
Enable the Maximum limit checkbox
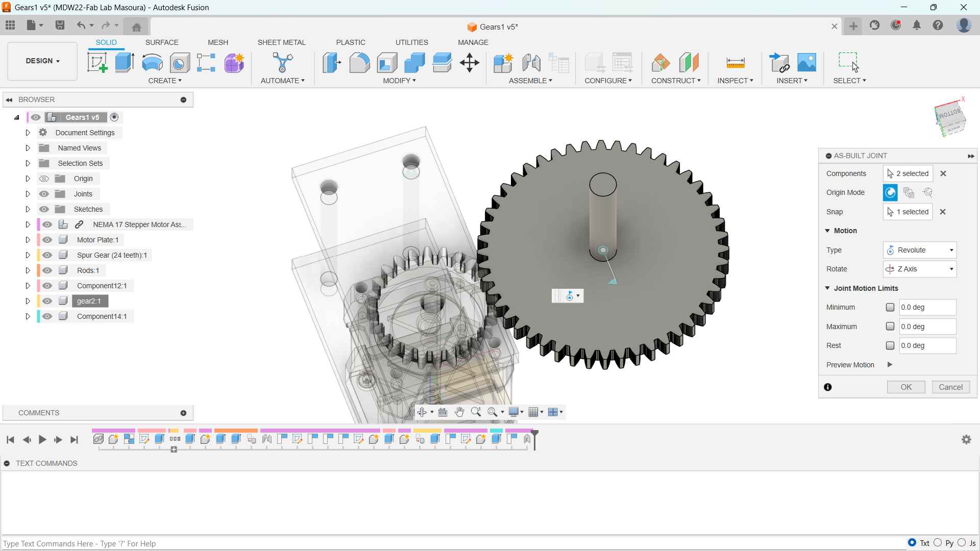coord(890,327)
